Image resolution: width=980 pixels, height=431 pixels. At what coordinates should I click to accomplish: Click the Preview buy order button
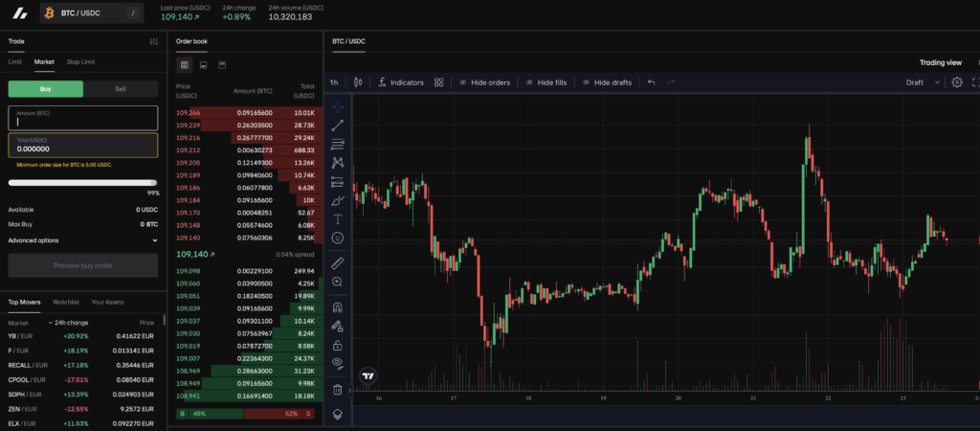(82, 265)
